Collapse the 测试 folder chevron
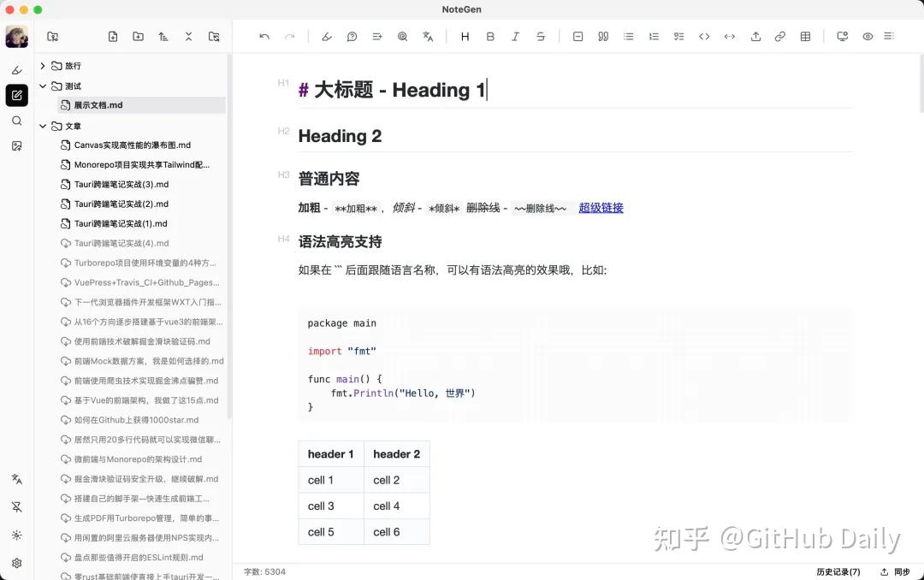Screen dimensions: 924x580 click(x=43, y=86)
